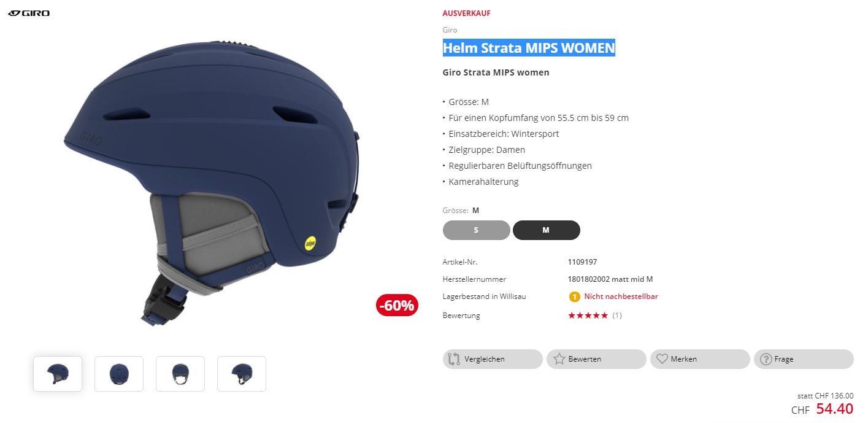
Task: Open the Frage question button
Action: click(x=804, y=359)
